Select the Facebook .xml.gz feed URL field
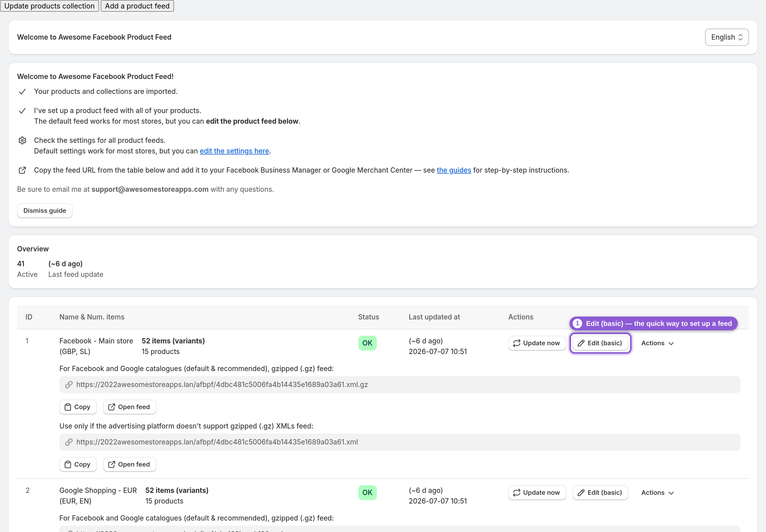This screenshot has height=532, width=766. [x=400, y=385]
